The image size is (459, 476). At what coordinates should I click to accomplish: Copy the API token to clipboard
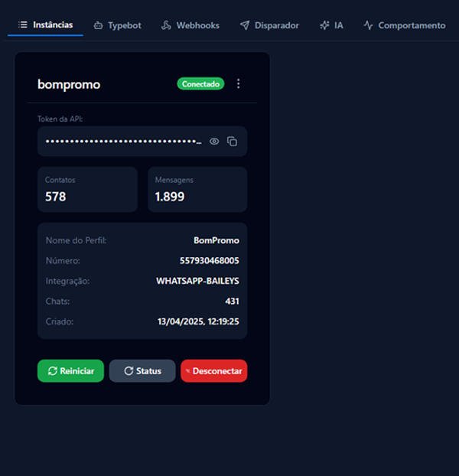(232, 142)
